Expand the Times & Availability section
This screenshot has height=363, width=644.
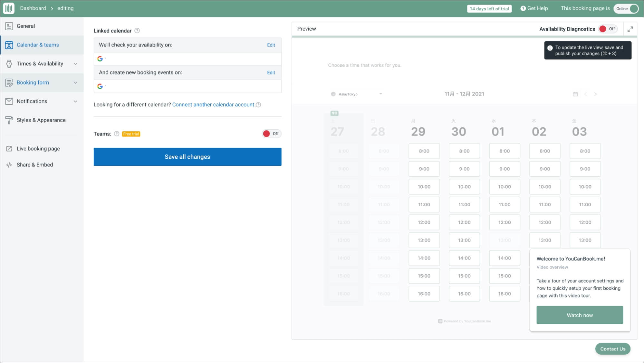[x=75, y=64]
